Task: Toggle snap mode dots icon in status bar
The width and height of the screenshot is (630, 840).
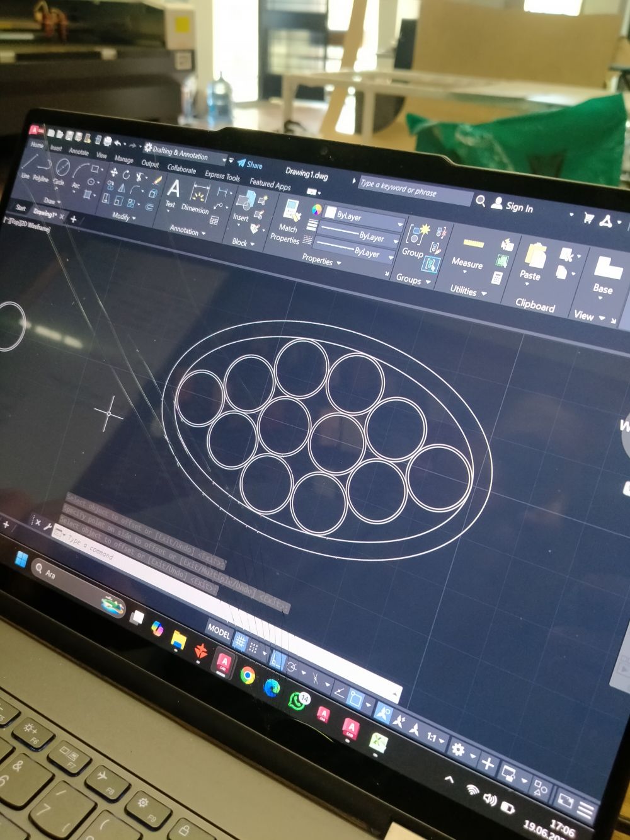Action: (254, 647)
